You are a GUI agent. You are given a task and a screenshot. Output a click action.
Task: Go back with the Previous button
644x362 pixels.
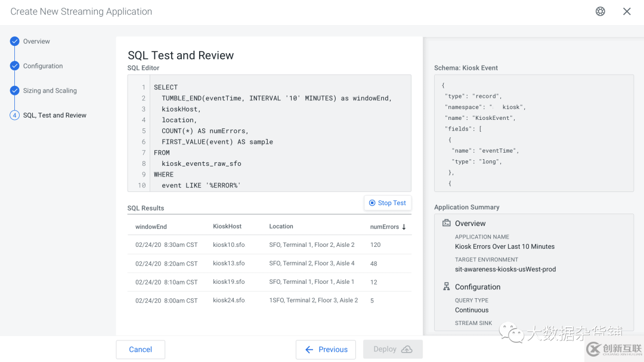pos(326,349)
